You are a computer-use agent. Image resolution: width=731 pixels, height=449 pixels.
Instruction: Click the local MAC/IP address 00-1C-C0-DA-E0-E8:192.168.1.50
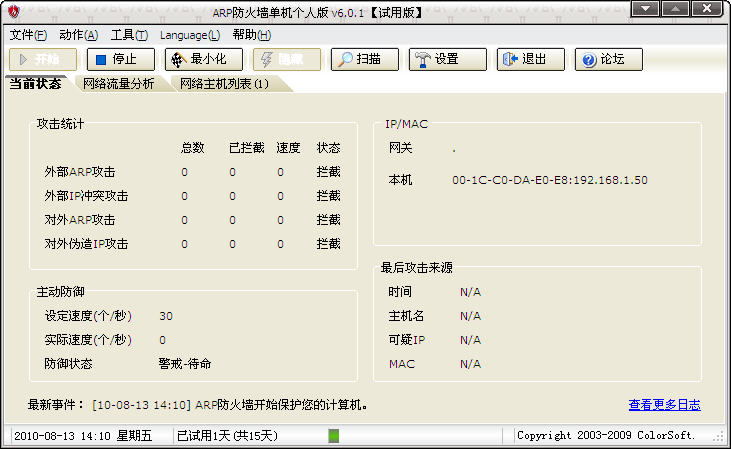[x=550, y=180]
